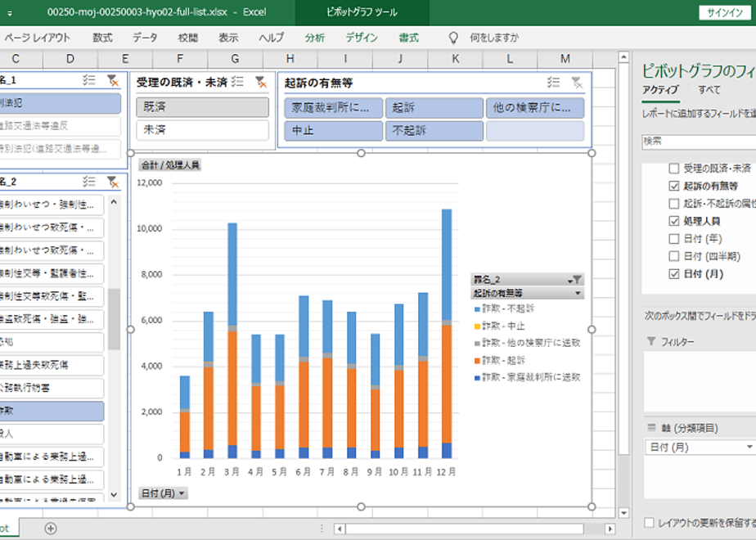The height and width of the screenshot is (540, 756).
Task: Open デザイン pivot chart tools tab
Action: click(362, 38)
